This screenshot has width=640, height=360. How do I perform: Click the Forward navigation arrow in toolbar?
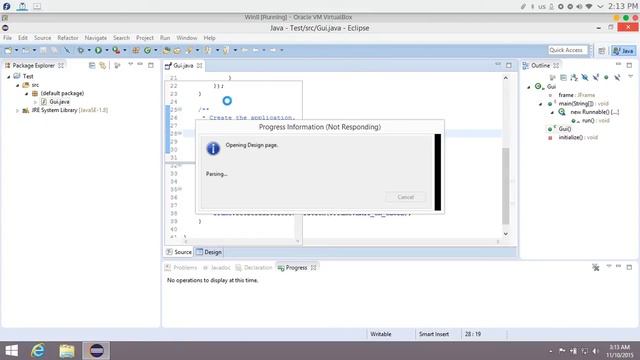[x=273, y=50]
